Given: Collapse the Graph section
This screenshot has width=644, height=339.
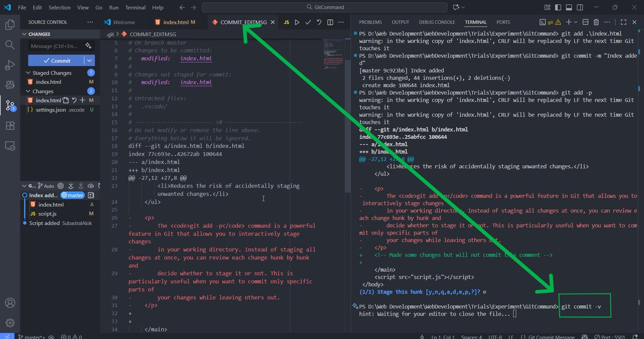Looking at the screenshot, I should click(24, 186).
